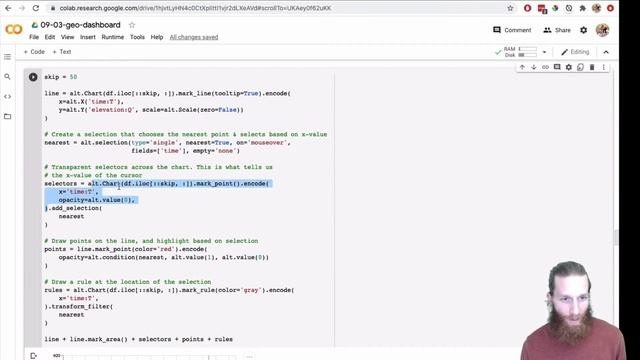The width and height of the screenshot is (640, 360).
Task: Click the browser back arrow
Action: 8,8
